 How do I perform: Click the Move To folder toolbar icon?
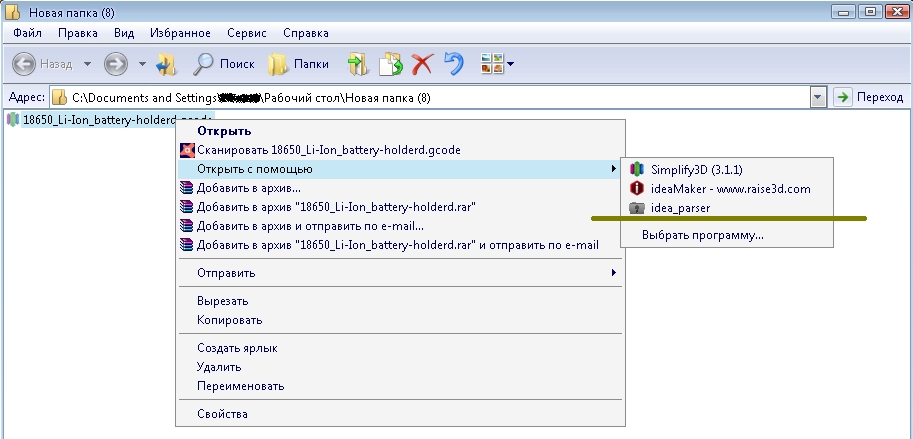[357, 64]
